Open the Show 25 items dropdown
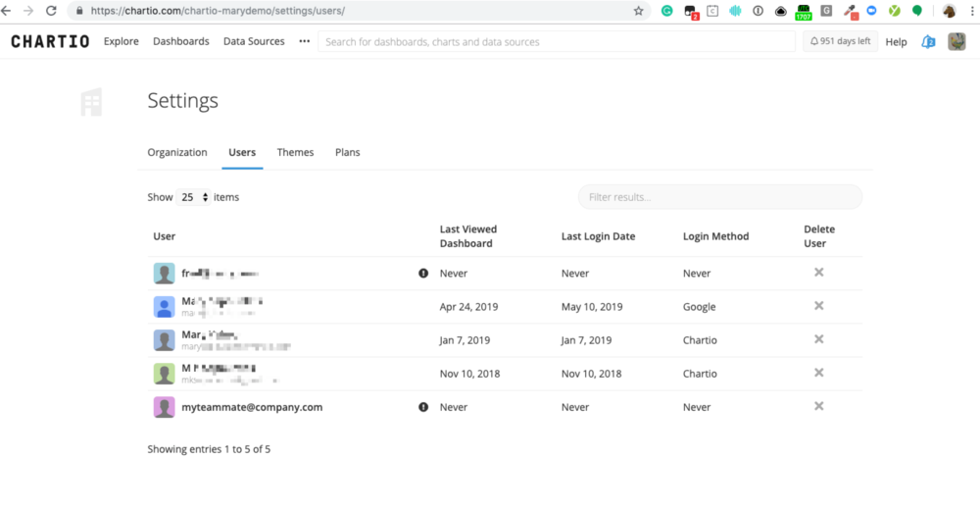 [193, 197]
